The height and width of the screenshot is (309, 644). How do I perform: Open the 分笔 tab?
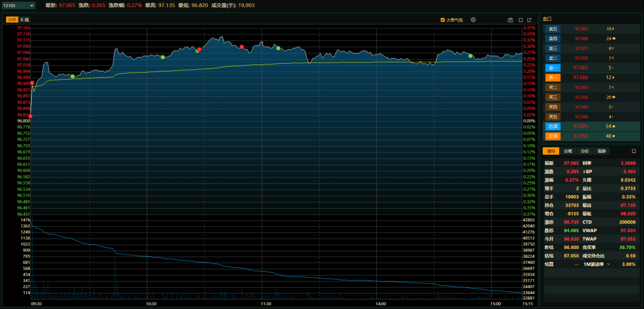(568, 151)
